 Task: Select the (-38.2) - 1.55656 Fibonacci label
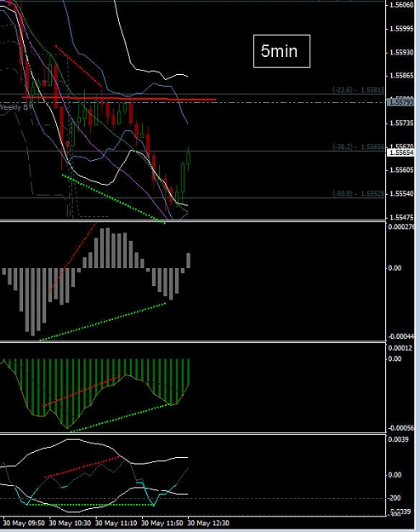pos(358,146)
